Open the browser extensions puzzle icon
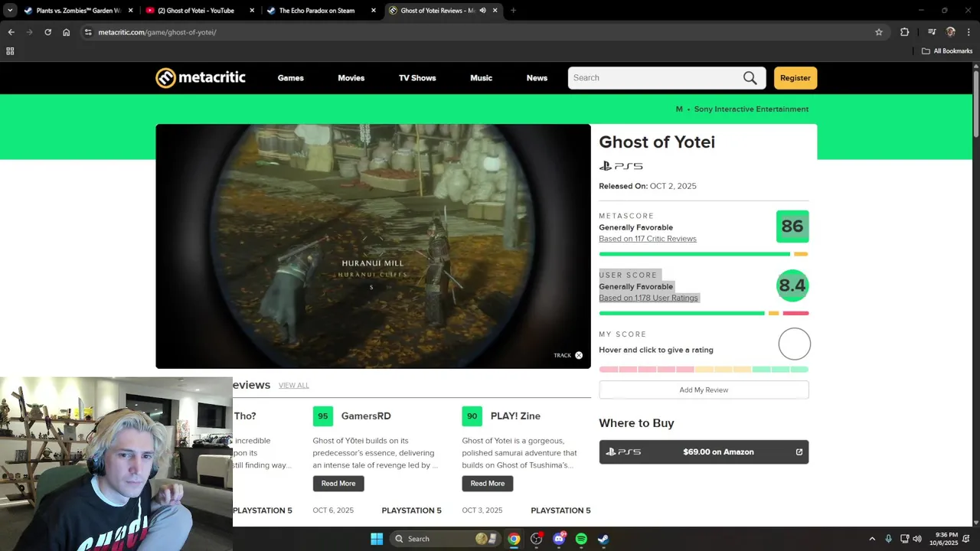The width and height of the screenshot is (980, 551). pos(905,32)
